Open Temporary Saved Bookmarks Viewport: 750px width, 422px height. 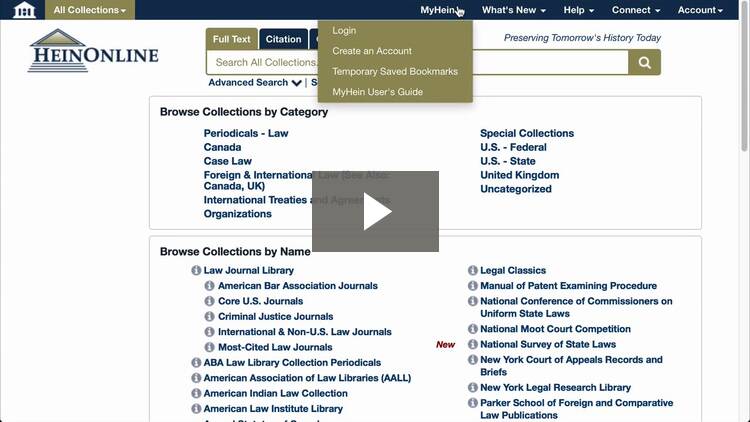coord(395,71)
